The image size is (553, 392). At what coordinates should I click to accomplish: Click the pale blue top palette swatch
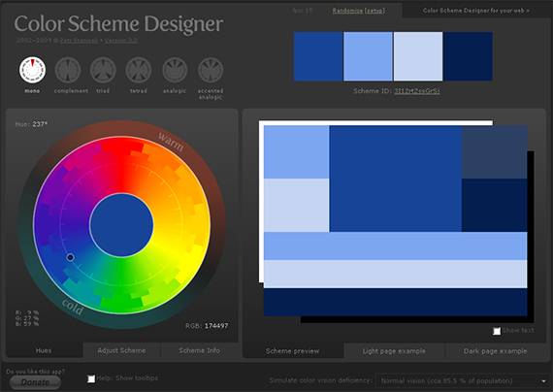(418, 56)
